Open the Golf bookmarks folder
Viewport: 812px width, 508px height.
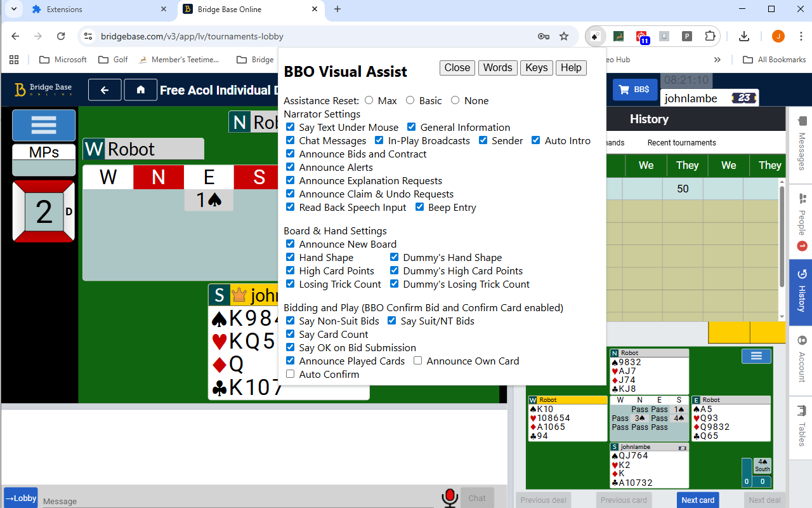tap(113, 60)
